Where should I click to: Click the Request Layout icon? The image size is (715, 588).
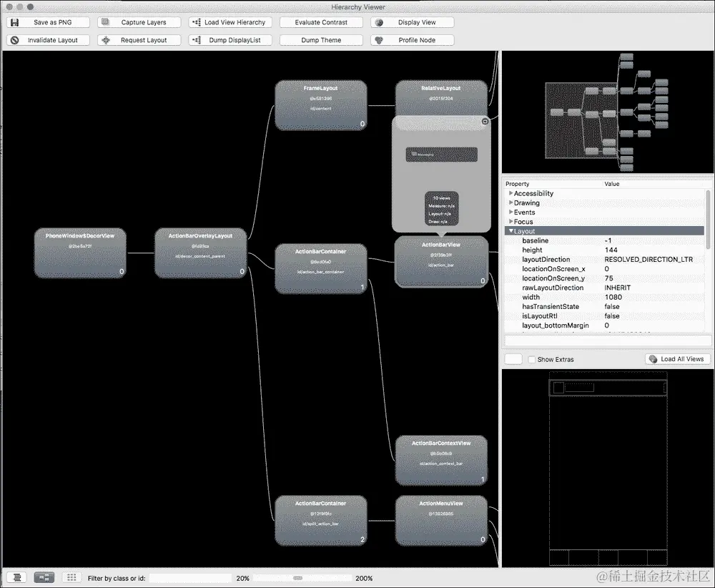pos(106,40)
